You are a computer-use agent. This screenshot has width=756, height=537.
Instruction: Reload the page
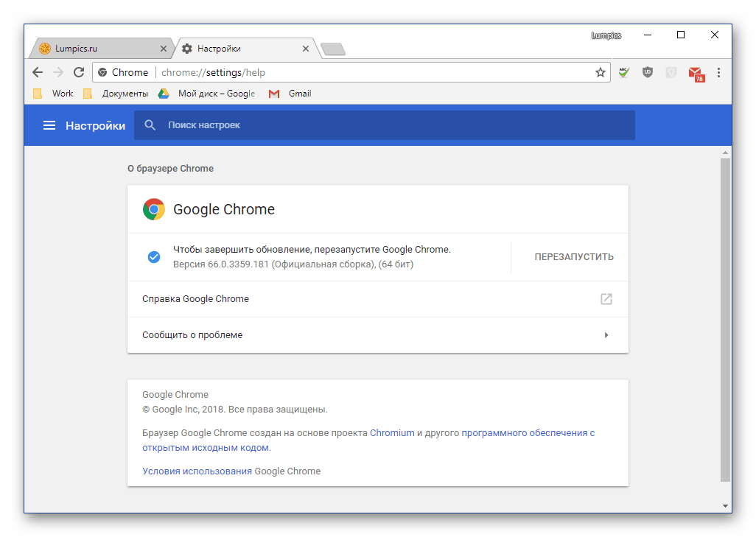[79, 72]
